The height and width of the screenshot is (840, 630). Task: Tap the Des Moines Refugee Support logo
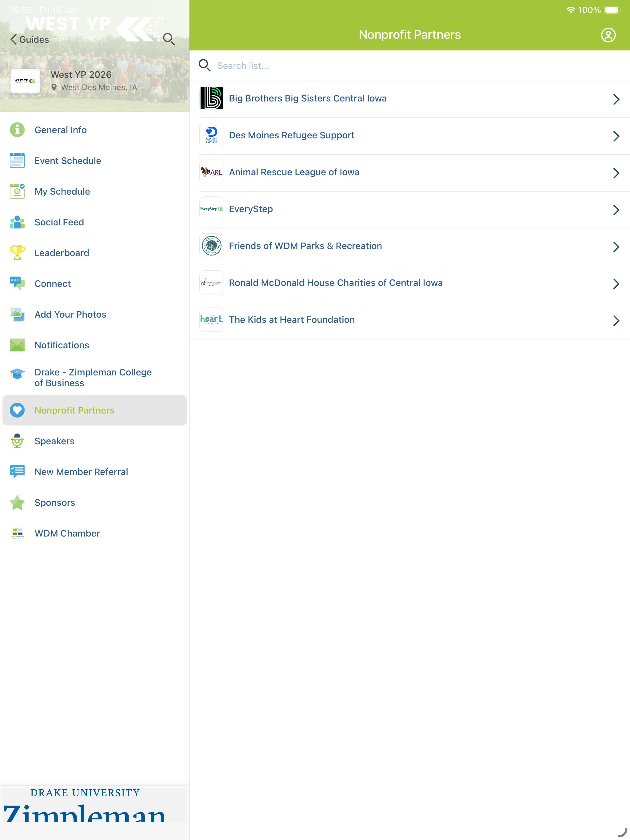(x=212, y=135)
